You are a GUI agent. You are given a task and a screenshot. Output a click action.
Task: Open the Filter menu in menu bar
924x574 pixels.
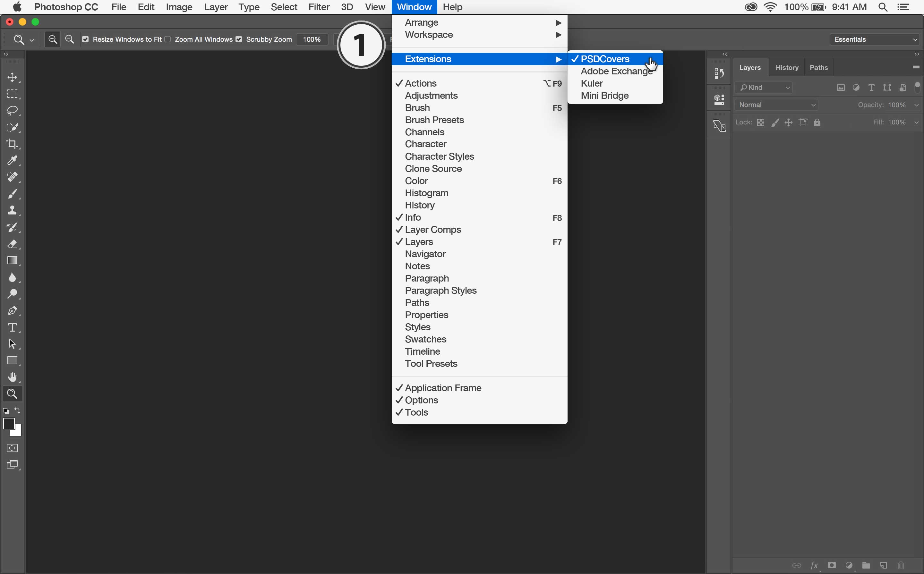pos(319,7)
